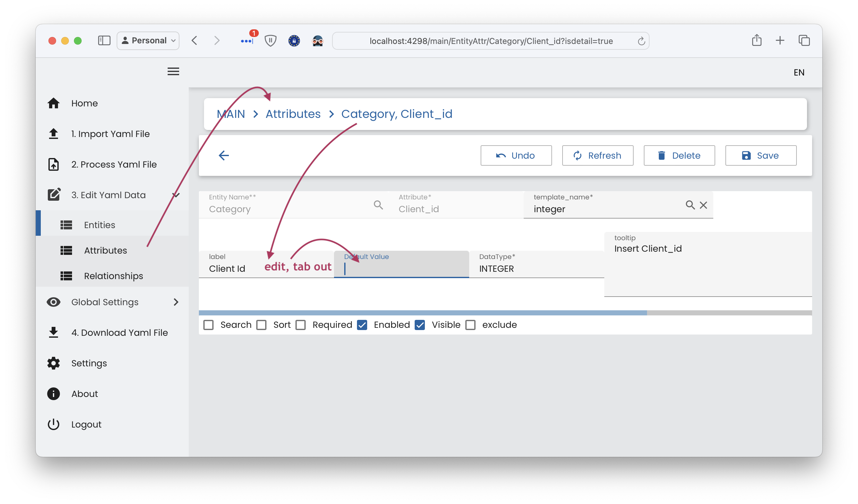Open the Personal profile dropdown
This screenshot has height=504, width=858.
(148, 41)
